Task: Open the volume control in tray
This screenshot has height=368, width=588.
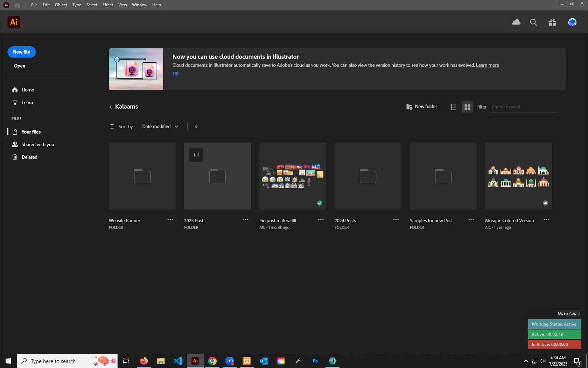Action: (x=542, y=361)
